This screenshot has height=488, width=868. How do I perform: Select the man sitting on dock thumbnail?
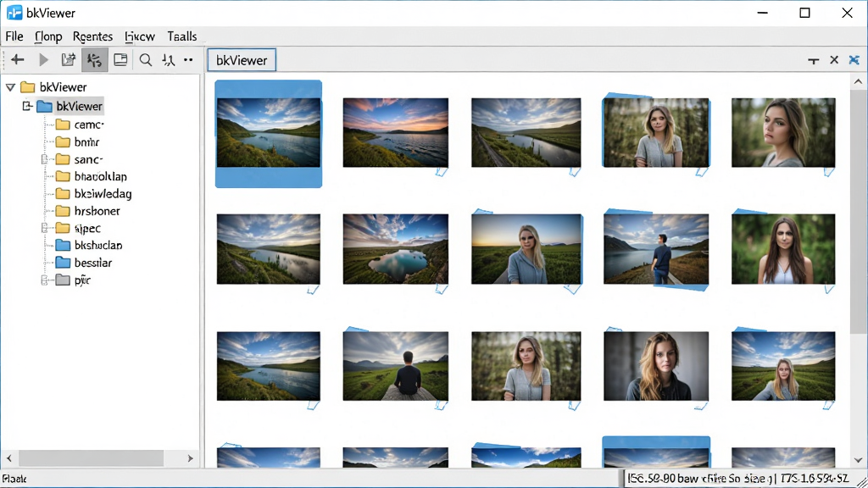[395, 366]
